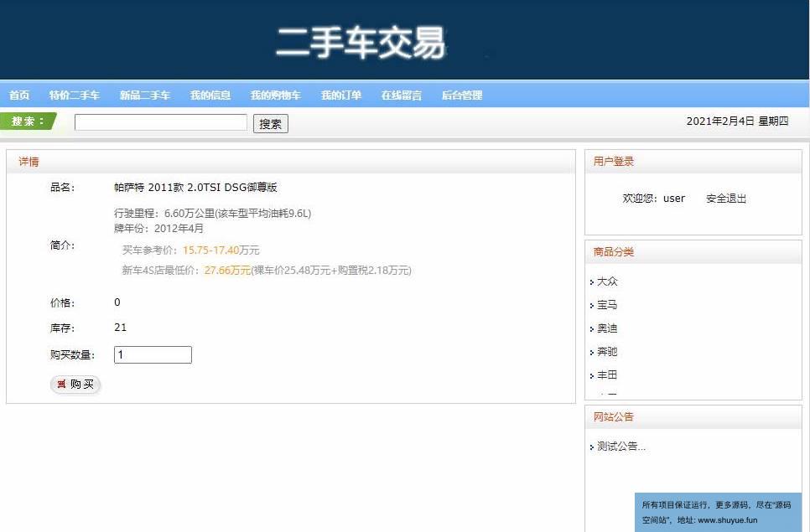
Task: Click stock value 21
Action: [121, 327]
